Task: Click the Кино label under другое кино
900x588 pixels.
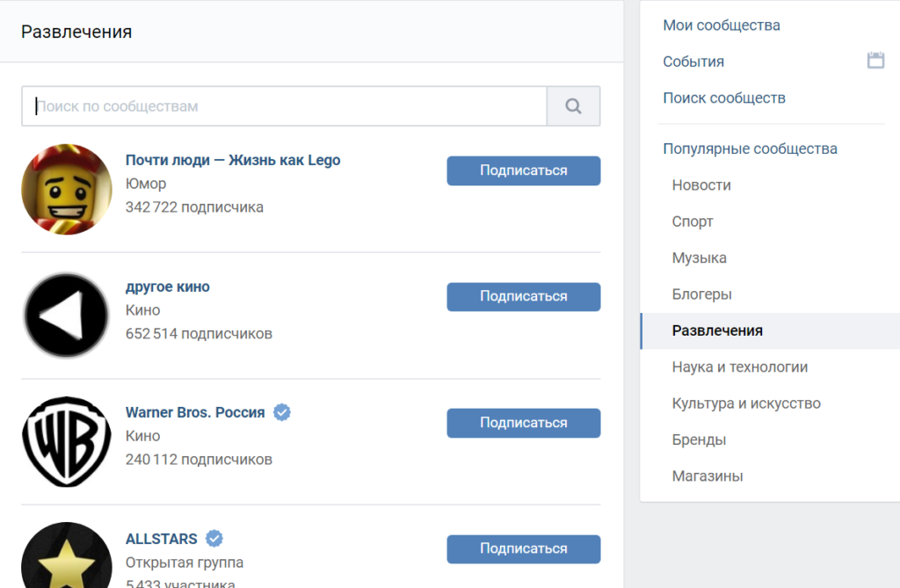Action: click(x=143, y=310)
